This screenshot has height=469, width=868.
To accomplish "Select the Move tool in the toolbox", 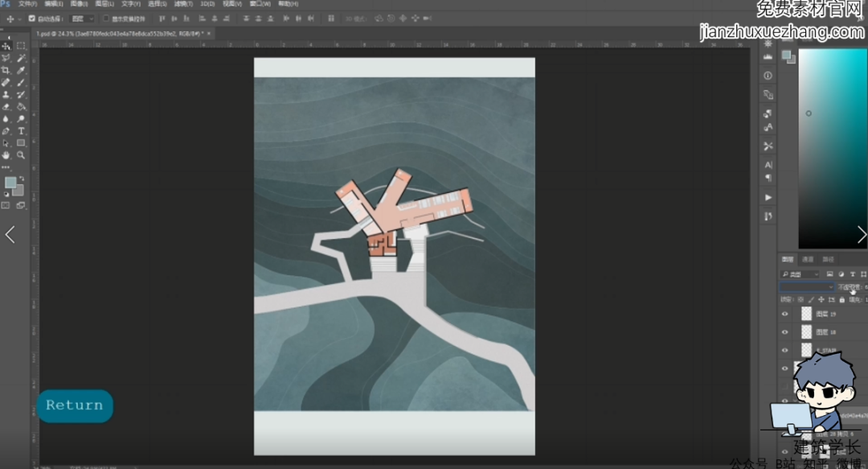I will point(6,46).
